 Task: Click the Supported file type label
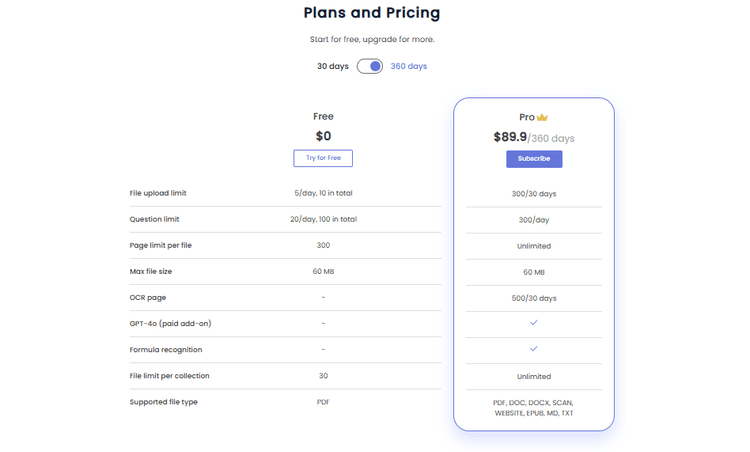[x=164, y=402]
